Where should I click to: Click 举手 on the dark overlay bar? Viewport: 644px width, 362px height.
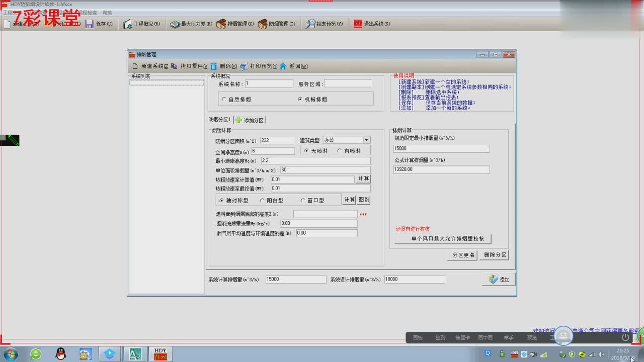point(508,338)
